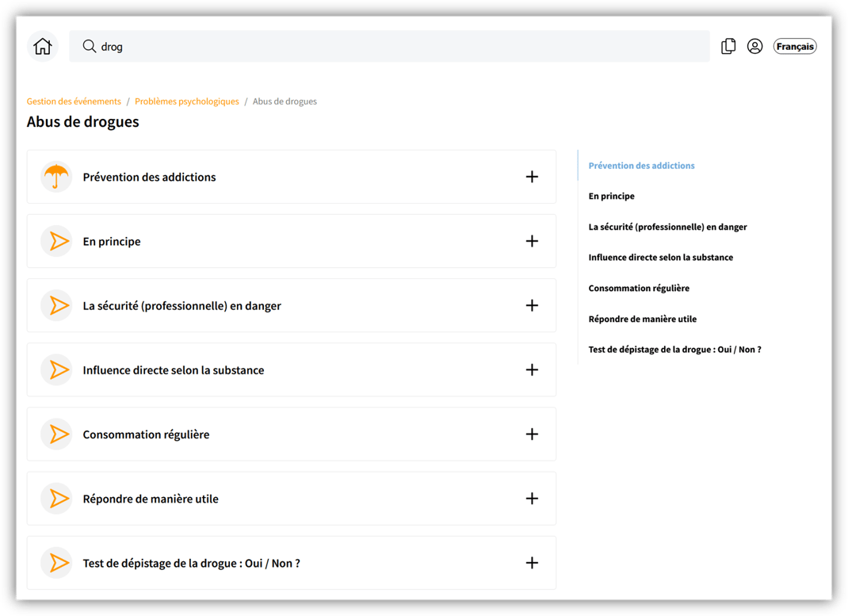This screenshot has height=616, width=848.
Task: Click the home icon
Action: click(x=43, y=47)
